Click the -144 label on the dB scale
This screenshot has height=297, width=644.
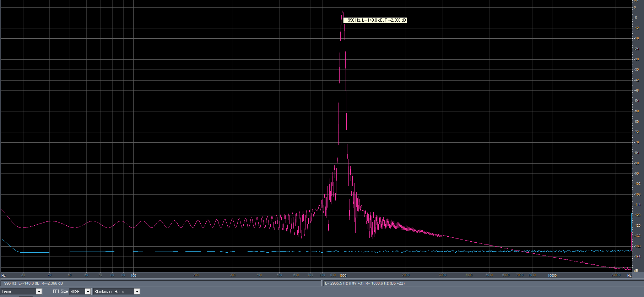point(637,256)
